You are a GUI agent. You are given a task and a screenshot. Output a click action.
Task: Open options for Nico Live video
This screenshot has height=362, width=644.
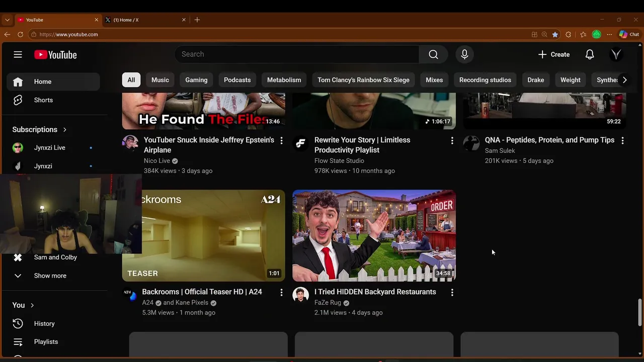click(x=281, y=141)
